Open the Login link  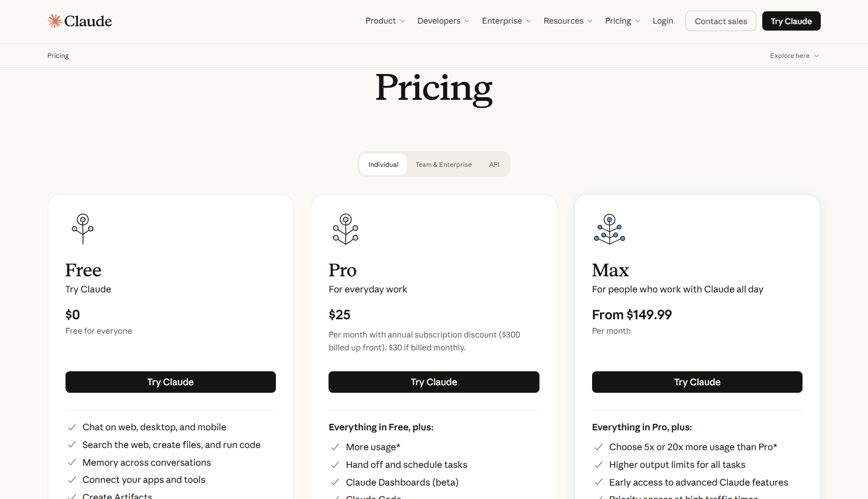coord(663,21)
